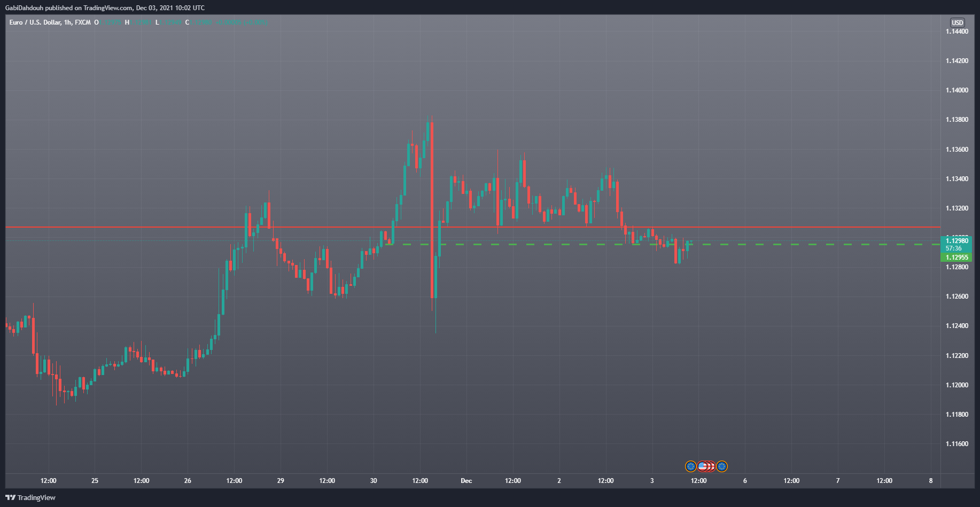The height and width of the screenshot is (507, 980).
Task: Click the 1.11600 price axis label
Action: [x=956, y=444]
